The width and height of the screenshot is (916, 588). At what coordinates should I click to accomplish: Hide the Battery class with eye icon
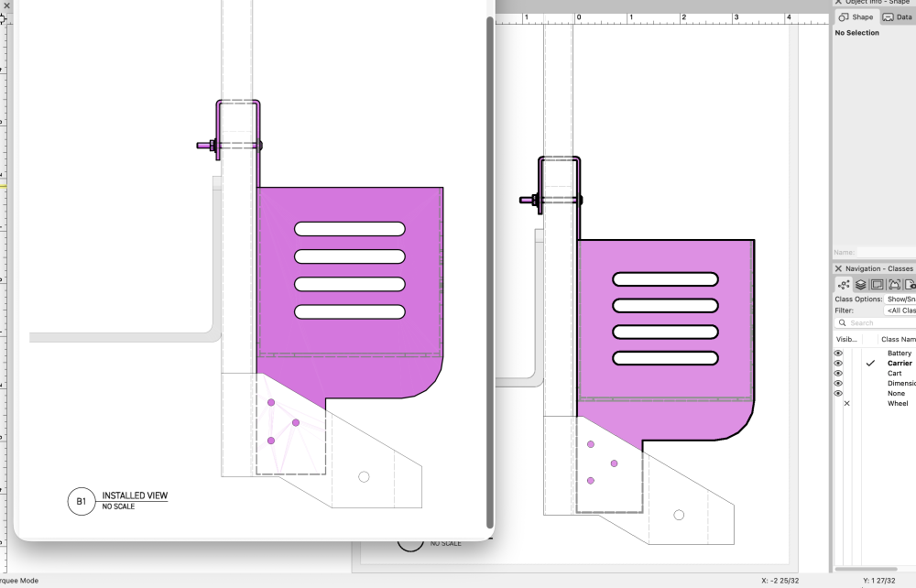click(838, 354)
